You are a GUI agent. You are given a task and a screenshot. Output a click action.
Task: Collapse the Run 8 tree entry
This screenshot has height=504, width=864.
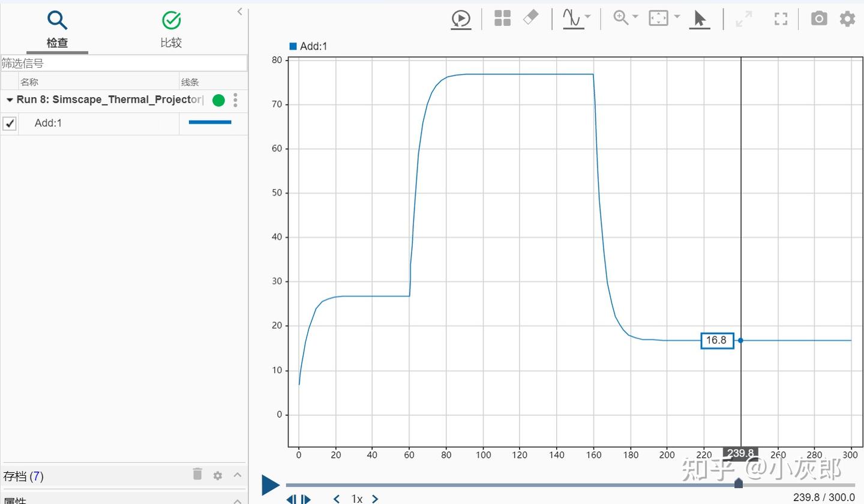point(9,100)
